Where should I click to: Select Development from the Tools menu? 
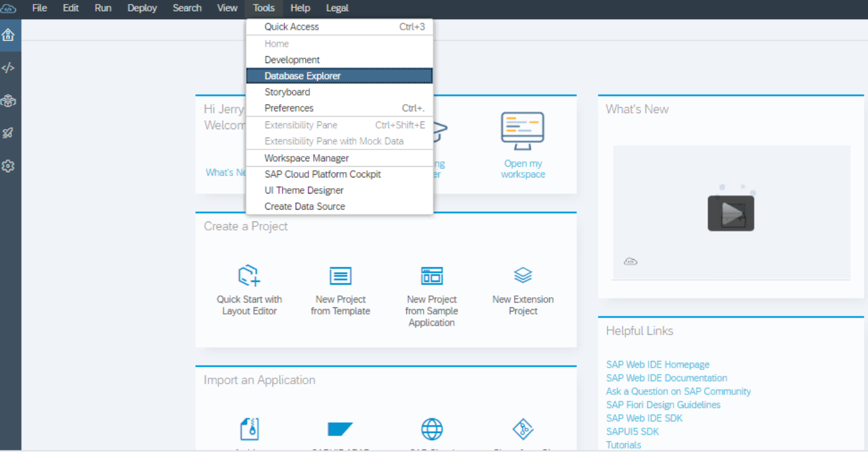[x=339, y=60]
